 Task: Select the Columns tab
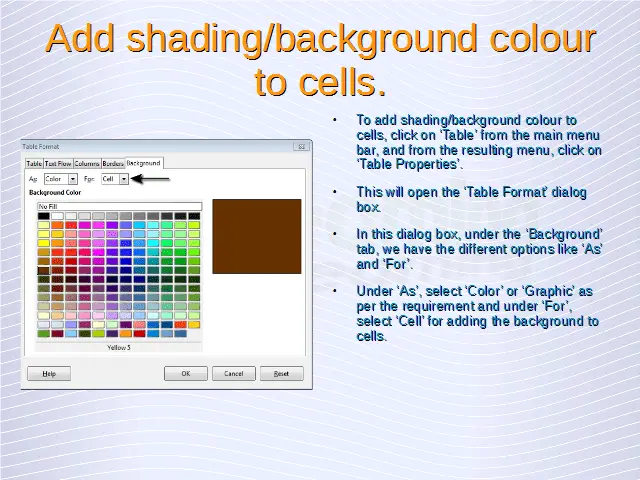[87, 163]
